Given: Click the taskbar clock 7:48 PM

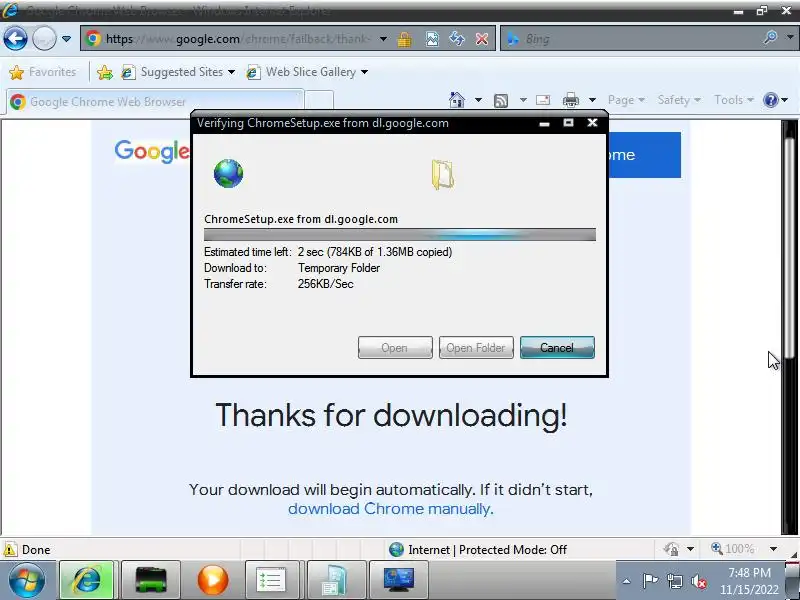Looking at the screenshot, I should pyautogui.click(x=749, y=573).
